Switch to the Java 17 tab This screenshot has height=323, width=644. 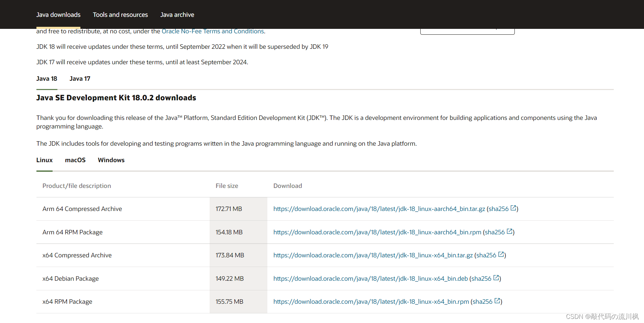pos(80,79)
